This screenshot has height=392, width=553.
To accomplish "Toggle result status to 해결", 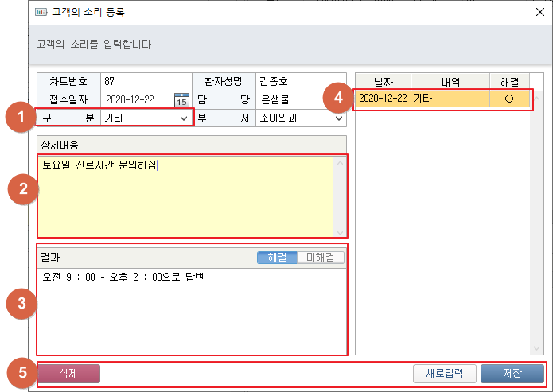I will [x=276, y=258].
